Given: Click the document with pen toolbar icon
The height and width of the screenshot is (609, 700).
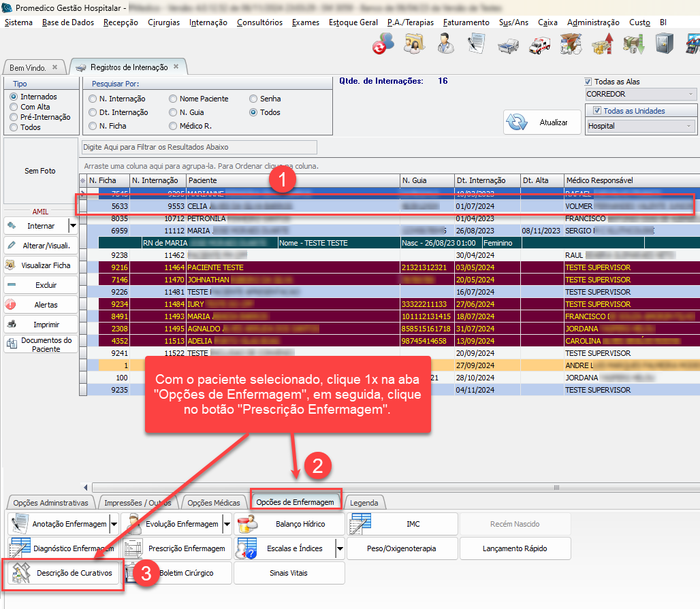Looking at the screenshot, I should click(476, 45).
